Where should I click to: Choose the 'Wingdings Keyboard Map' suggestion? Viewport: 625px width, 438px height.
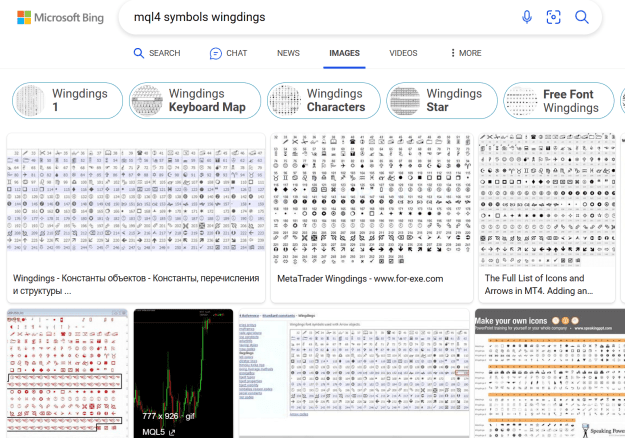(x=195, y=100)
